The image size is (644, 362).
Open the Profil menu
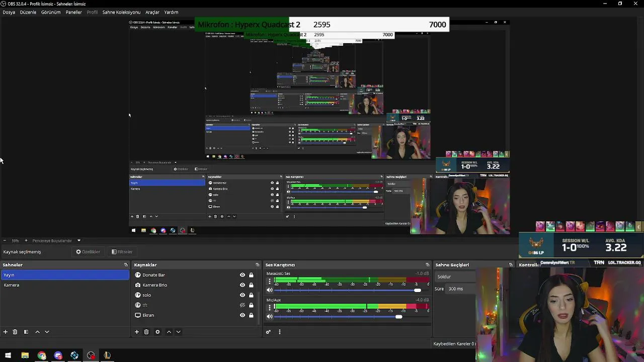coord(92,12)
